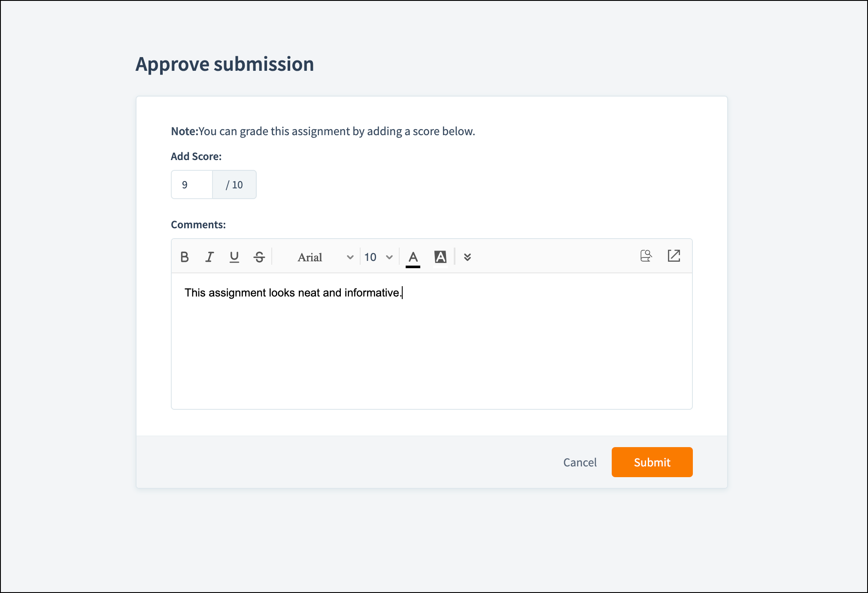Click the grading note text
This screenshot has height=593, width=868.
pos(323,131)
